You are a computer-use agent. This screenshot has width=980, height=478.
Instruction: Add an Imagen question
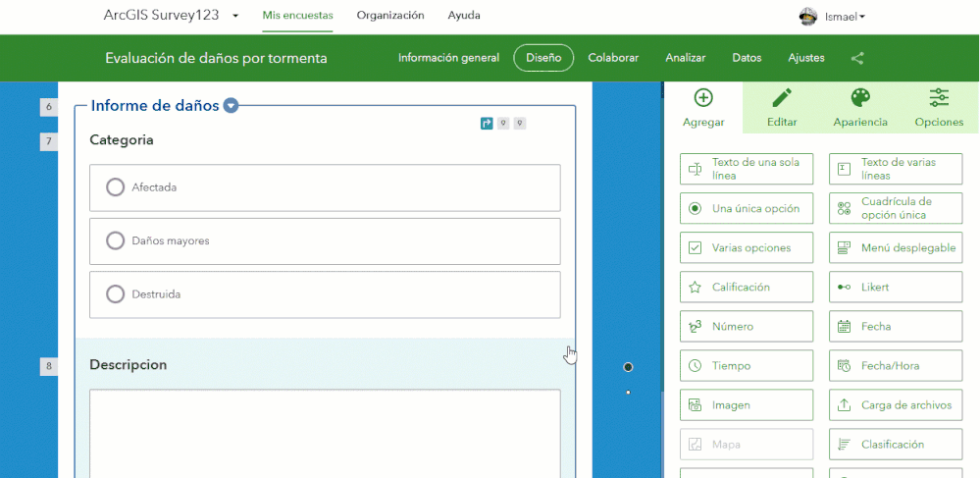pyautogui.click(x=747, y=405)
